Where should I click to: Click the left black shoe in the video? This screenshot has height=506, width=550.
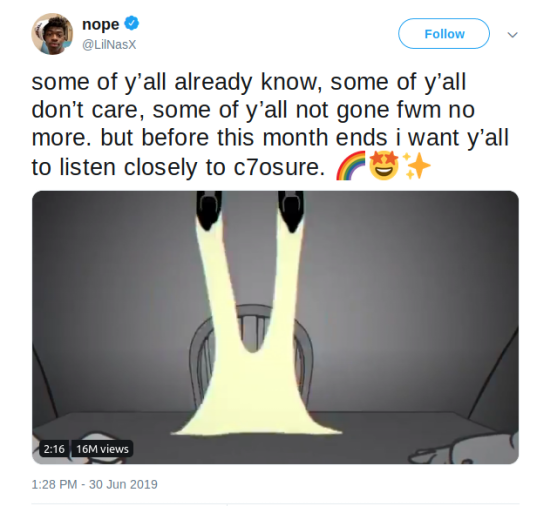click(209, 210)
